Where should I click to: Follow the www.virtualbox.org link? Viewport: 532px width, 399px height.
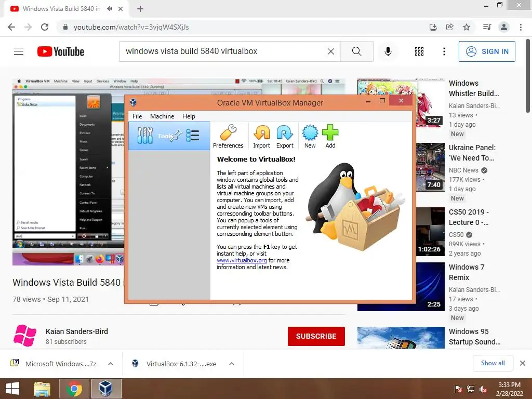pyautogui.click(x=242, y=260)
